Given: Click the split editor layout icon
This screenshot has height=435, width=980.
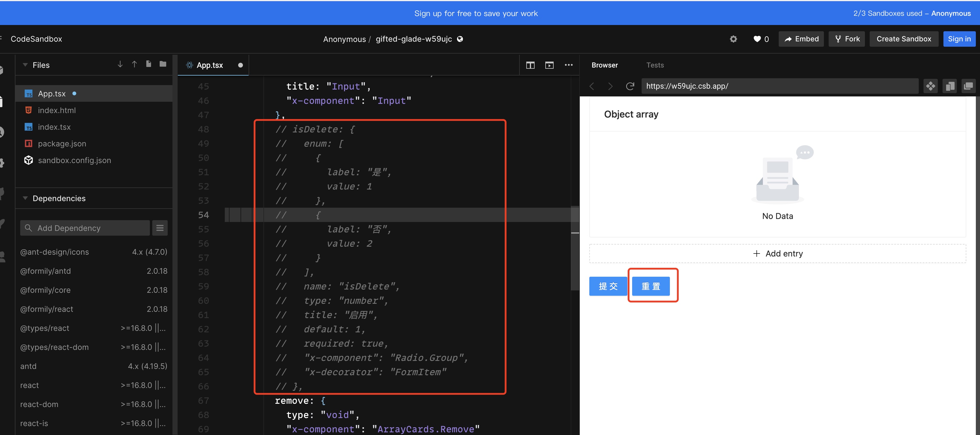Looking at the screenshot, I should pos(530,65).
